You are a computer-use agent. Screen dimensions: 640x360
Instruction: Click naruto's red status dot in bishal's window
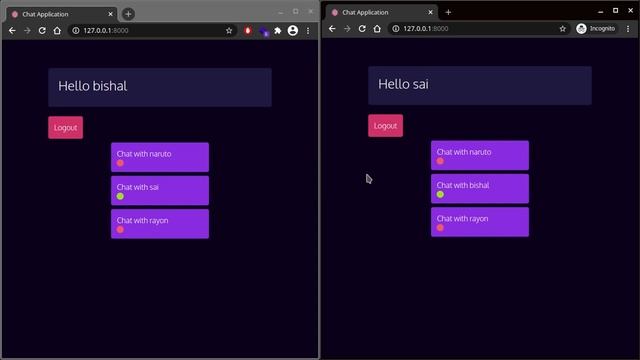click(120, 163)
